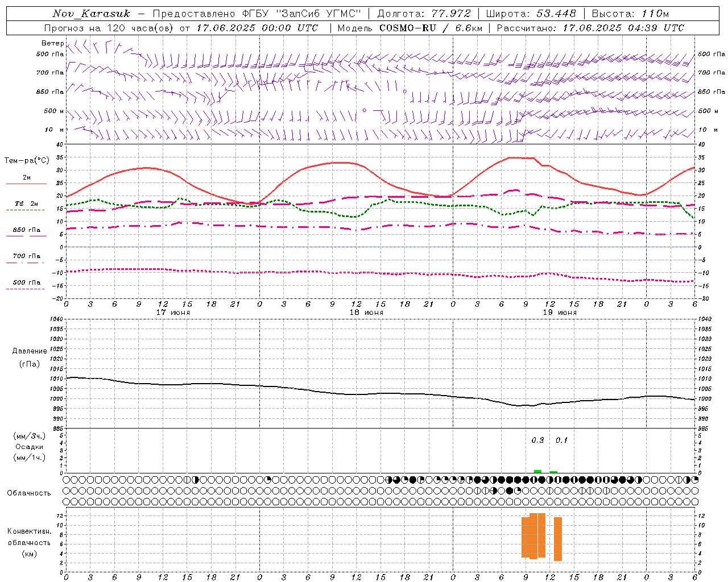
Task: Click the '0.1' precipitation amount value
Action: point(561,440)
